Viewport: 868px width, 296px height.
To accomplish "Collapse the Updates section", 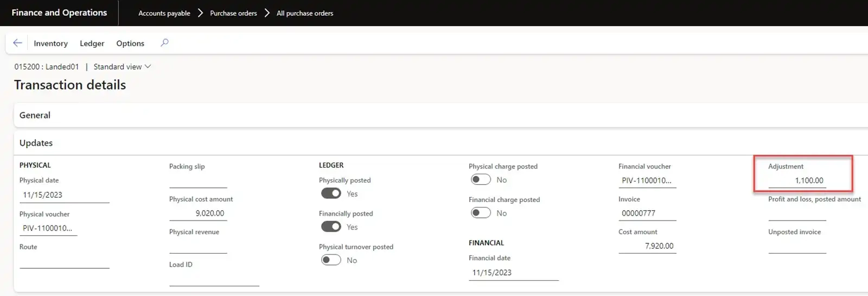I will pos(36,143).
